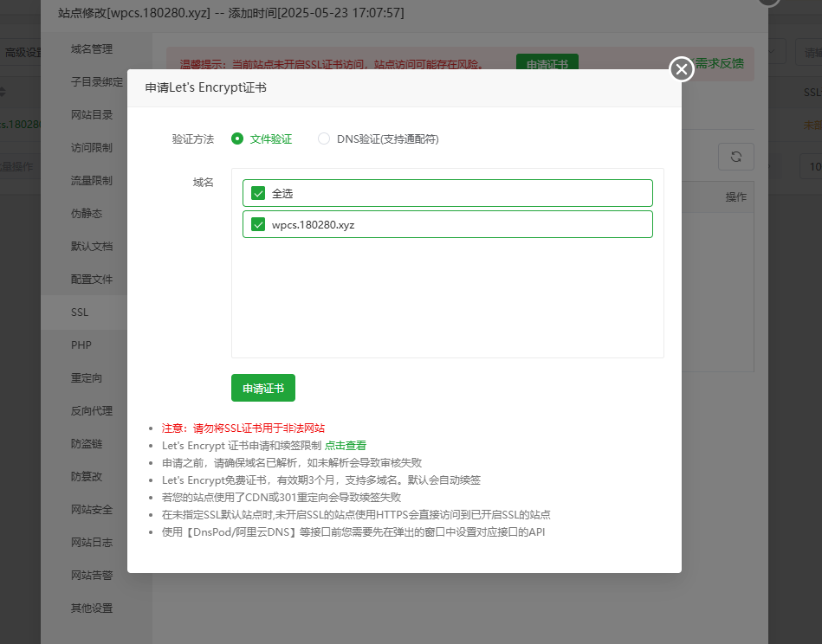Close the Let's Encrypt certificate dialog
Screen dimensions: 822x644
682,69
